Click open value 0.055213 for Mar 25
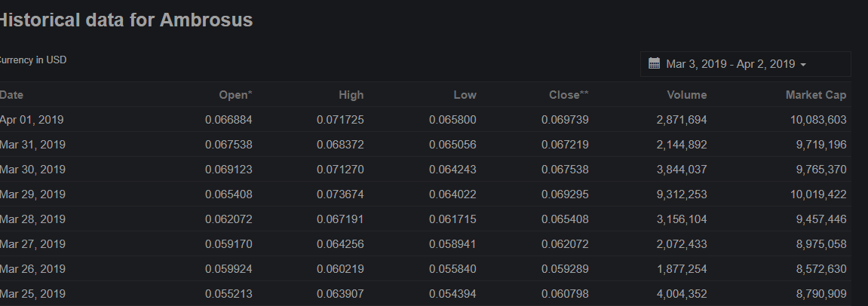The height and width of the screenshot is (306, 868). [x=229, y=294]
